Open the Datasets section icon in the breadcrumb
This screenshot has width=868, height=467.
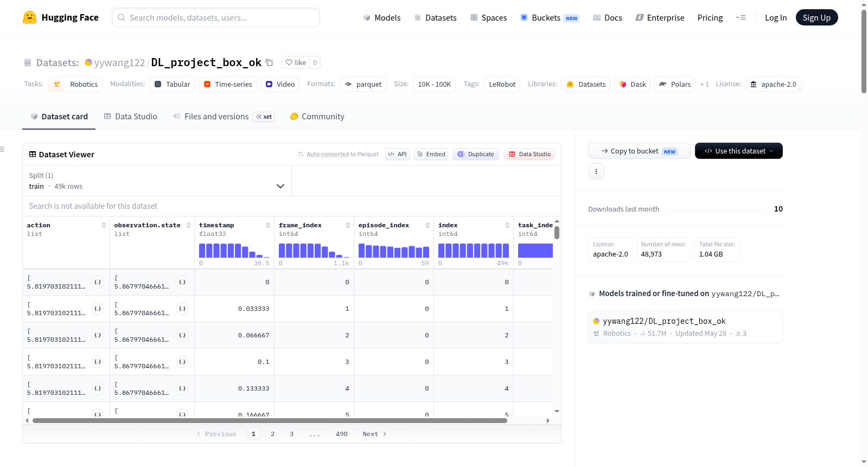pyautogui.click(x=28, y=62)
